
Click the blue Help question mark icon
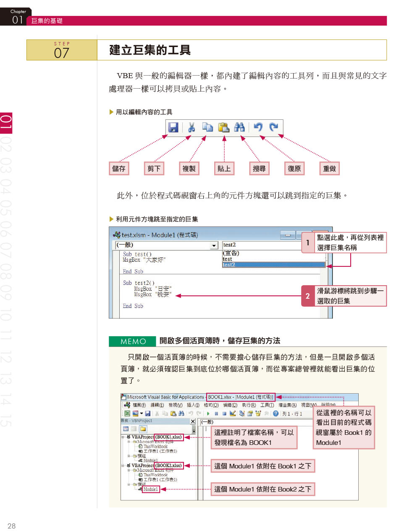pyautogui.click(x=276, y=413)
